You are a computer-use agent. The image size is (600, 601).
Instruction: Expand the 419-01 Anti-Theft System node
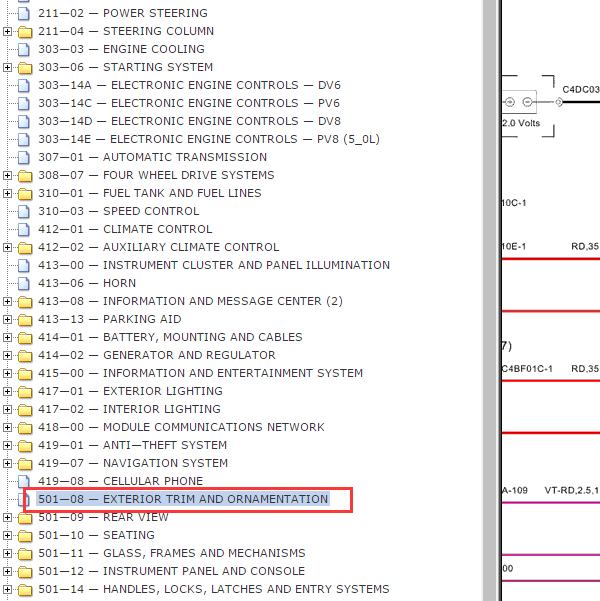pyautogui.click(x=7, y=446)
